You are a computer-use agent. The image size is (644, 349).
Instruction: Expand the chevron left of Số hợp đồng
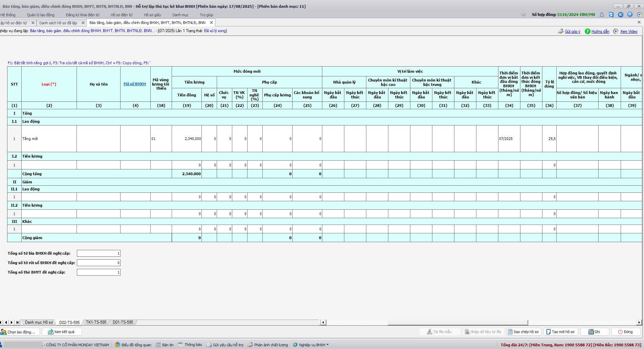[x=523, y=15]
